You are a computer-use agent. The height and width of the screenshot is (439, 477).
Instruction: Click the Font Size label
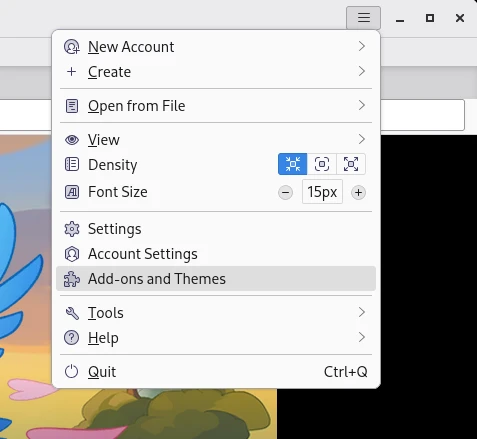(x=118, y=192)
